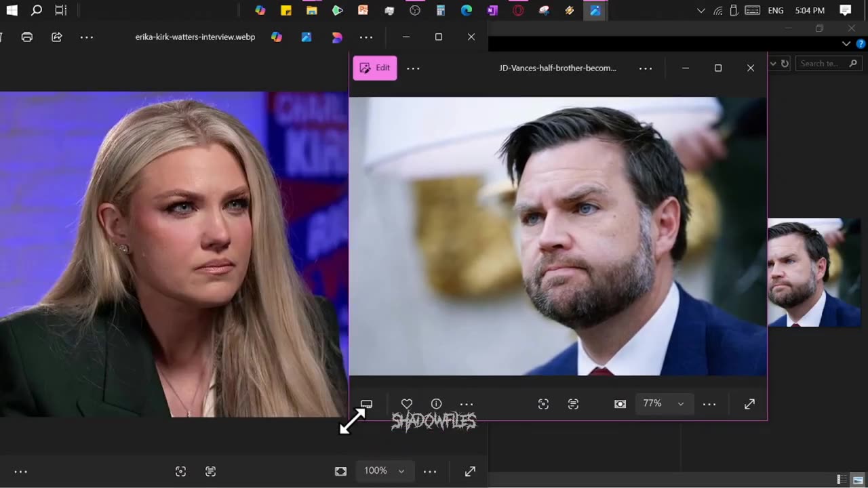Open Sticky Notes from the taskbar
The width and height of the screenshot is (868, 488).
point(286,10)
